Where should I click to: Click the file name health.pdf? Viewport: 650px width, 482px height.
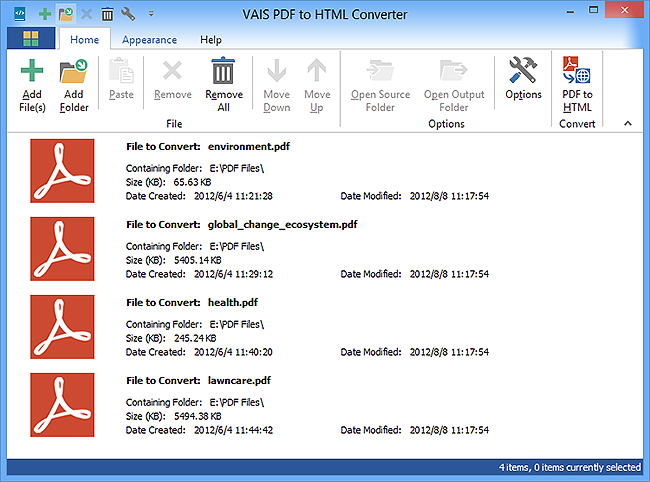[233, 303]
